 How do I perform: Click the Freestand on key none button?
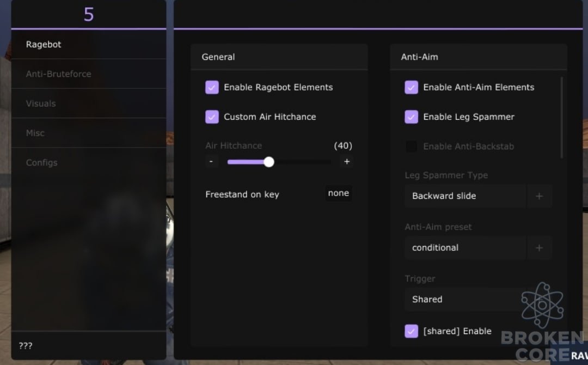339,193
